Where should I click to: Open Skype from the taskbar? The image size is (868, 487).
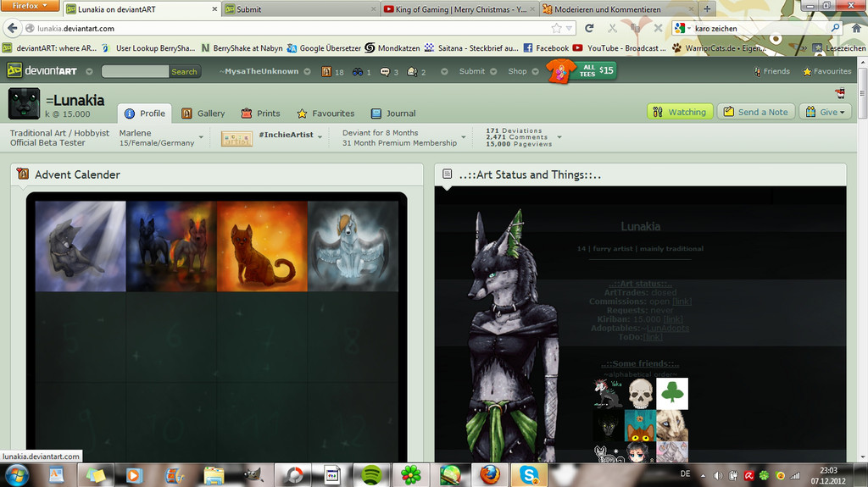coord(529,475)
